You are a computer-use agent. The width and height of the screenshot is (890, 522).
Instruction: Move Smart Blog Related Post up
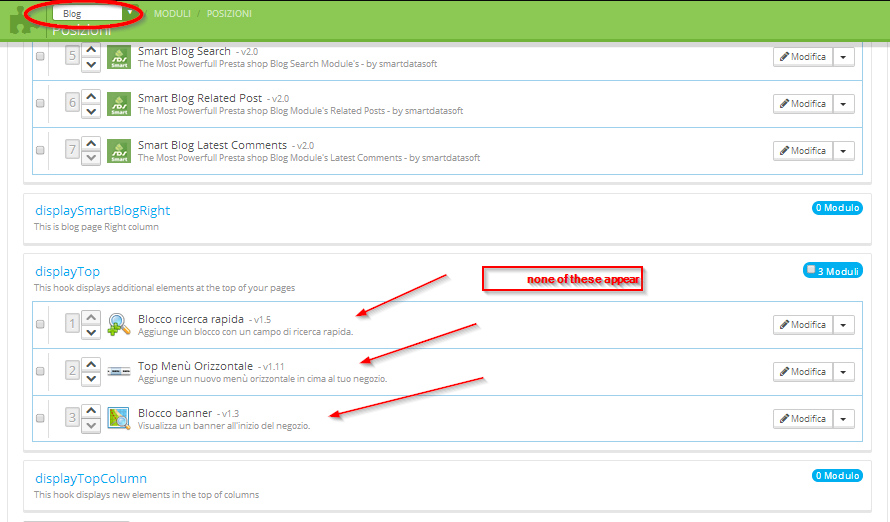click(91, 97)
